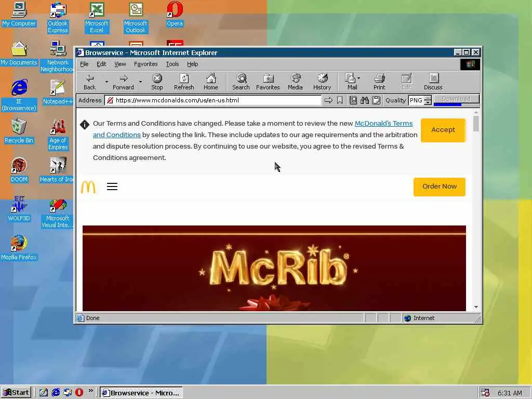Open the View menu
The height and width of the screenshot is (399, 532).
pos(120,64)
